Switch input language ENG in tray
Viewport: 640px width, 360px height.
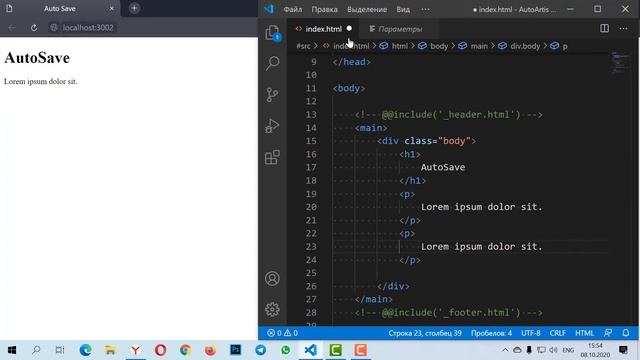point(568,350)
